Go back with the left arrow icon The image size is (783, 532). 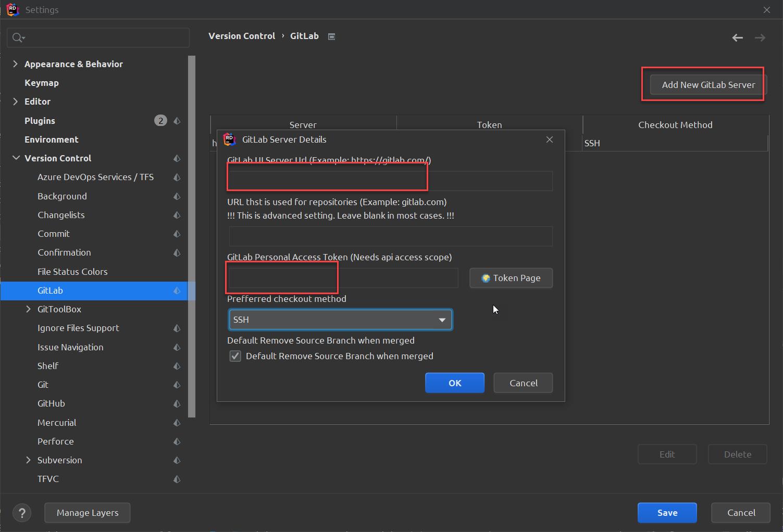click(737, 37)
